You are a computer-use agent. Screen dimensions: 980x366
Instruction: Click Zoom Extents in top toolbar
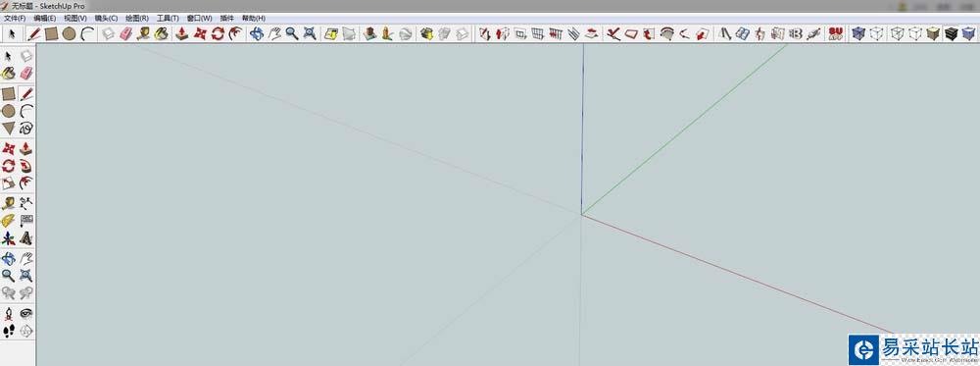click(310, 33)
